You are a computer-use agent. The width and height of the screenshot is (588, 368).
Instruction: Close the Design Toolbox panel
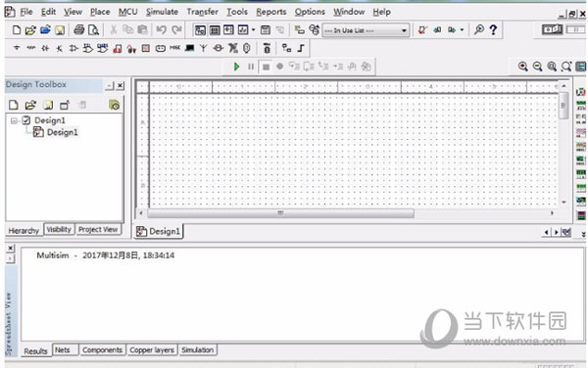pos(120,86)
